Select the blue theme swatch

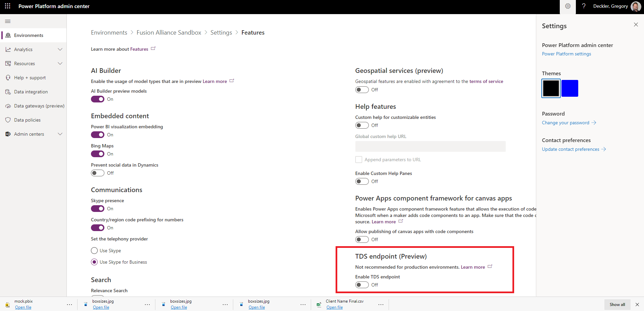pos(570,88)
